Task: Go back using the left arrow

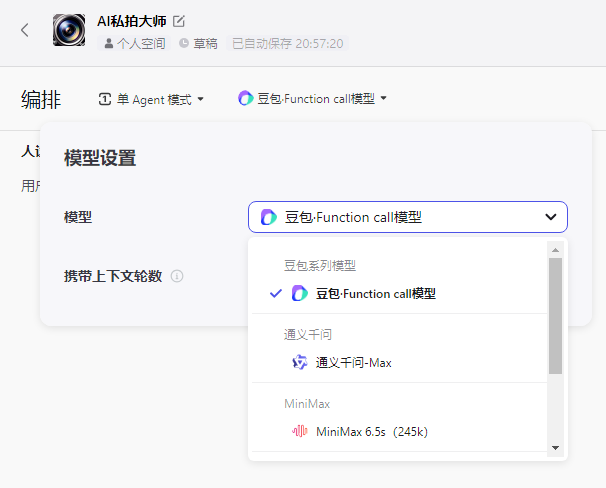Action: pos(25,30)
